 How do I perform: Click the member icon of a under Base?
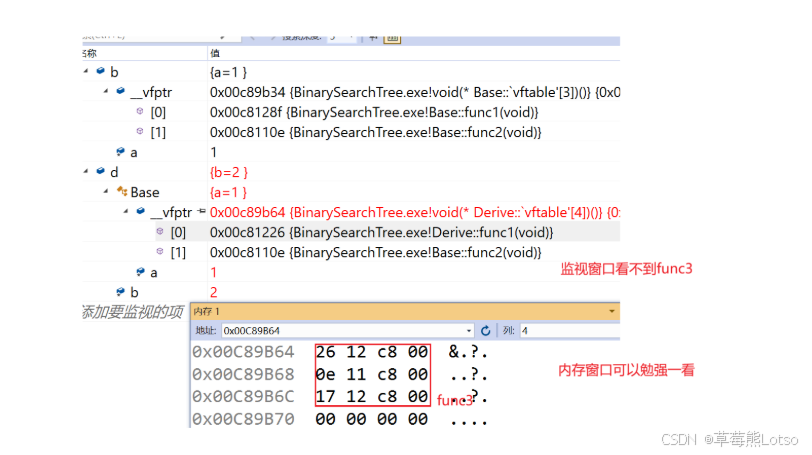[140, 272]
